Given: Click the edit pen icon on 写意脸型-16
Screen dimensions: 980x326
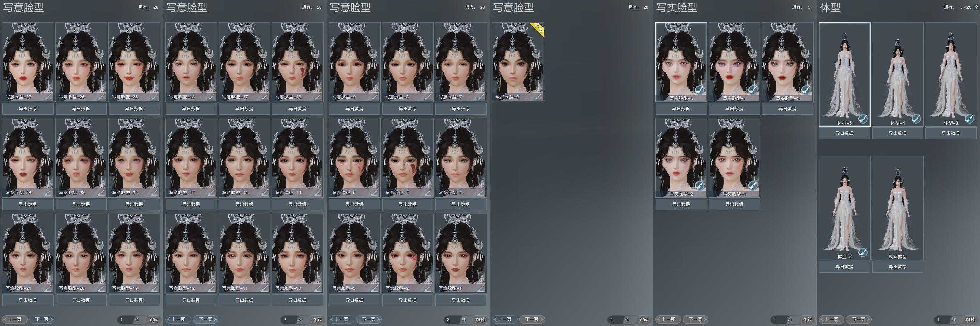Looking at the screenshot, I should 318,97.
